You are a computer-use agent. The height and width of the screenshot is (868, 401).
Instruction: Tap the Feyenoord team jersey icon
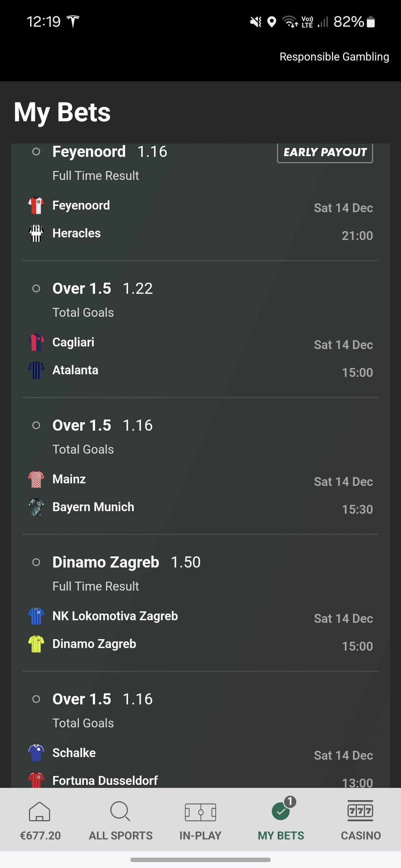coord(36,206)
